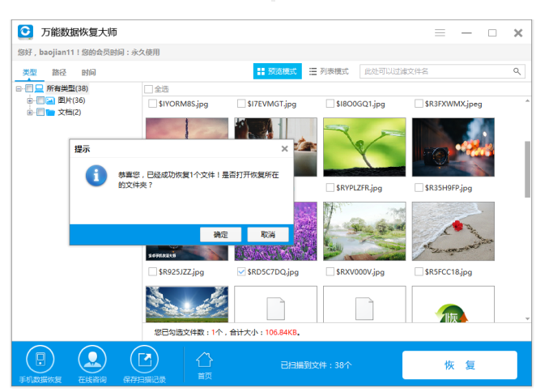Click the vertical scrollbar in file list
Screen dimensions: 536x392
click(527, 170)
